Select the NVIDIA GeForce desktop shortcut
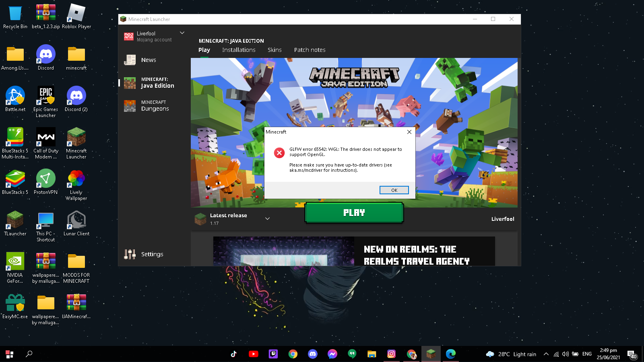644x362 pixels. pyautogui.click(x=15, y=268)
